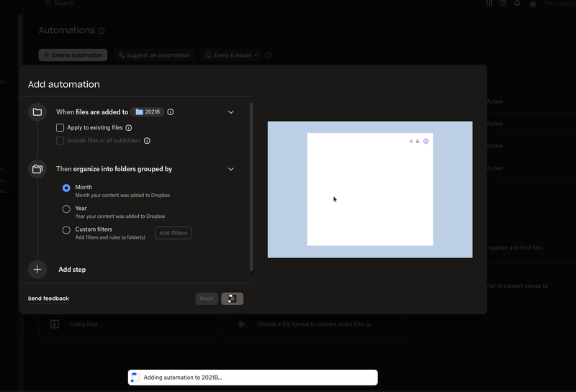The image size is (576, 392).
Task: Click Month your content was added to Dropbox text
Action: tap(122, 195)
